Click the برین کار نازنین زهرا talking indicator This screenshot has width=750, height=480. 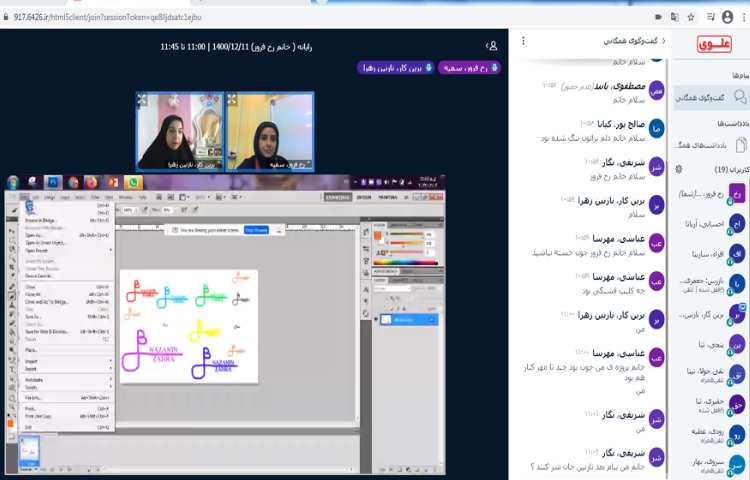pos(396,68)
